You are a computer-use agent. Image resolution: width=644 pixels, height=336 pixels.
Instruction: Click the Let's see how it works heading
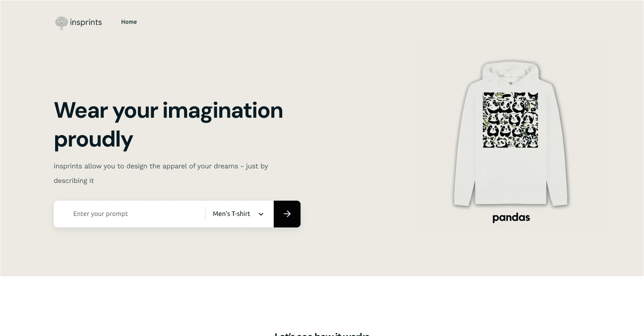(x=322, y=334)
